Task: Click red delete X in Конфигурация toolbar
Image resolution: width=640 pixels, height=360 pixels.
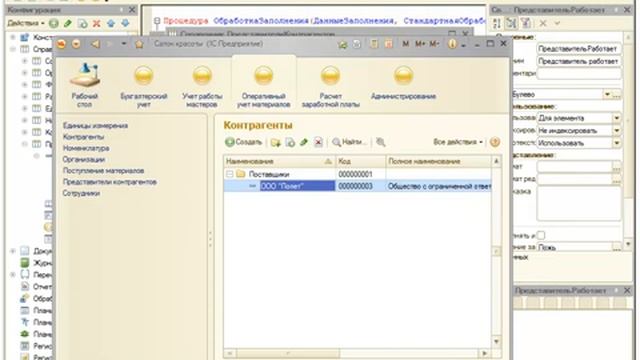Action: coord(97,24)
